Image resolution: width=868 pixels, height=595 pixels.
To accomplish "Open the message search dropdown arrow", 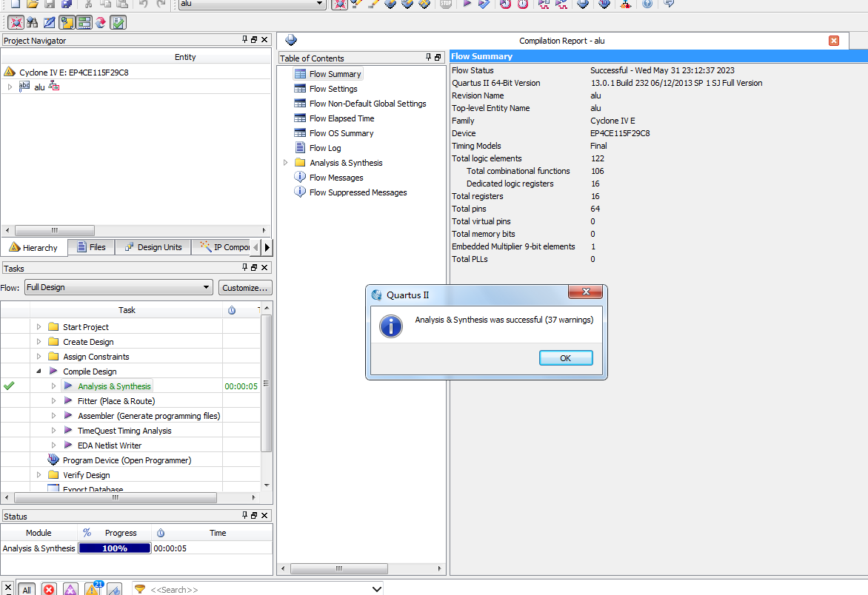I will (377, 590).
